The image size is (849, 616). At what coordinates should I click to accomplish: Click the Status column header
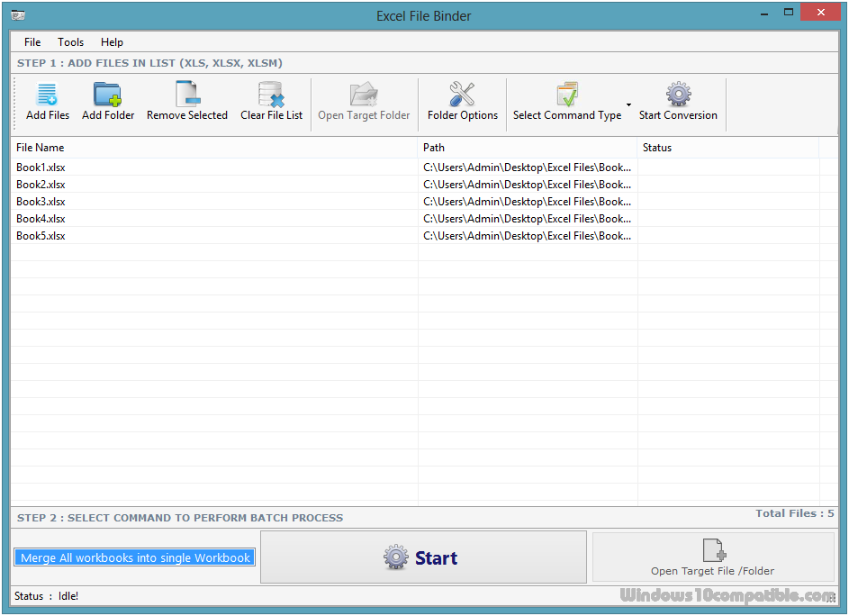[728, 148]
